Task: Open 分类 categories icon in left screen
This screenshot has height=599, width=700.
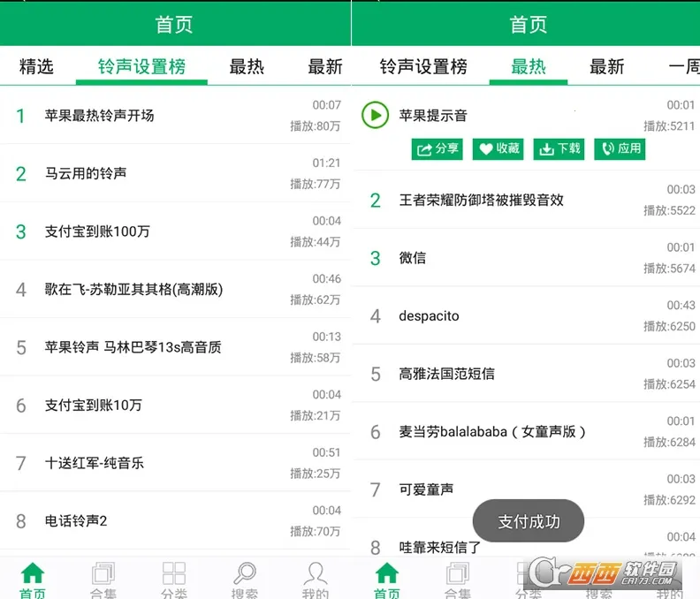Action: pos(174,579)
